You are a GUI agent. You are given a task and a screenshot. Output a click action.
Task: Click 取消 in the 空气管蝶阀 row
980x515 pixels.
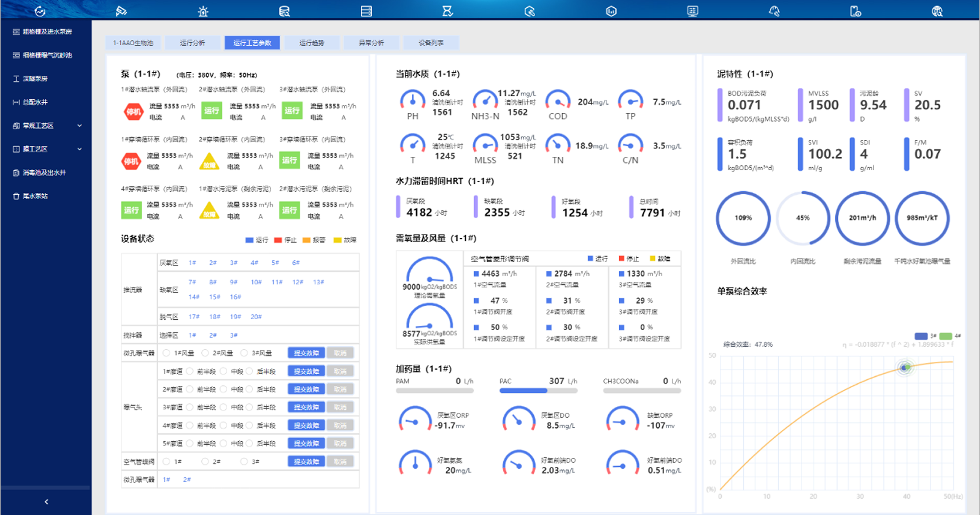click(340, 461)
